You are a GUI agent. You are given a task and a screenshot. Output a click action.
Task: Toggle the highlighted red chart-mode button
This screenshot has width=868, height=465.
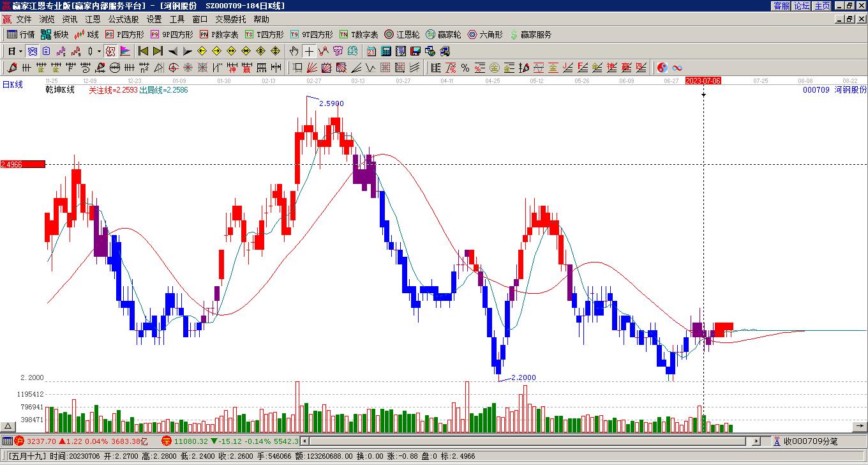(110, 51)
